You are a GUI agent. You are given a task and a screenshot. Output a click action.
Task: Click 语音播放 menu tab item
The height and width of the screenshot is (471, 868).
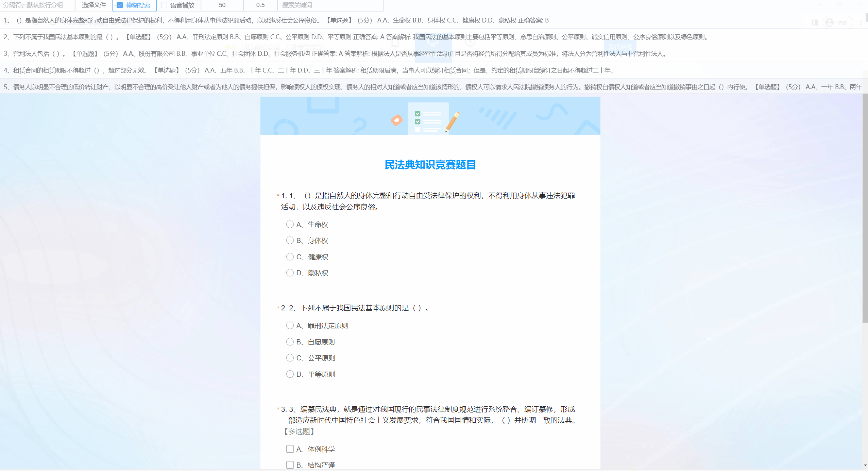pyautogui.click(x=181, y=6)
